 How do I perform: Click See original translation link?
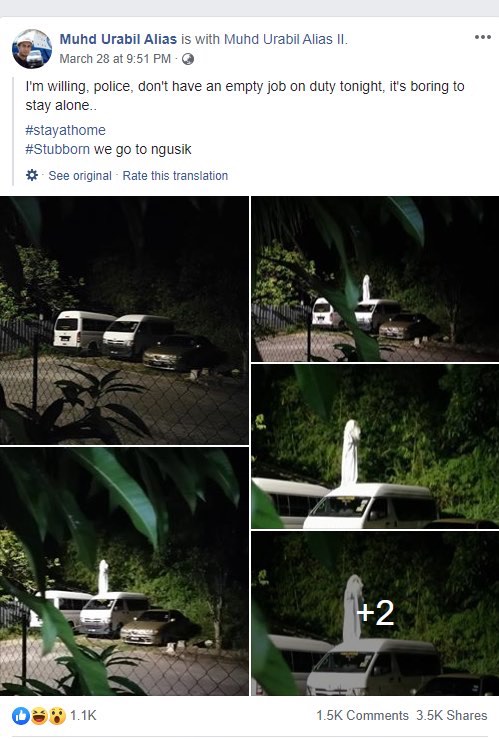(80, 176)
